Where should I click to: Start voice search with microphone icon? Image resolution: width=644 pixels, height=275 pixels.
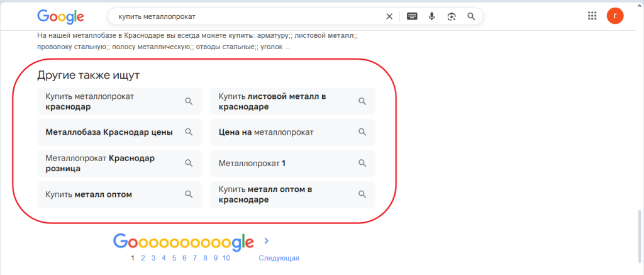point(432,16)
